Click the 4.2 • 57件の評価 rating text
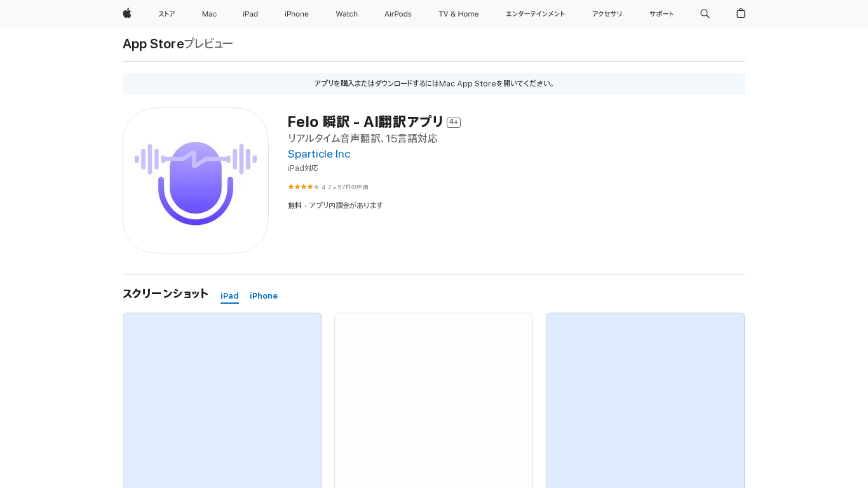 click(x=345, y=187)
